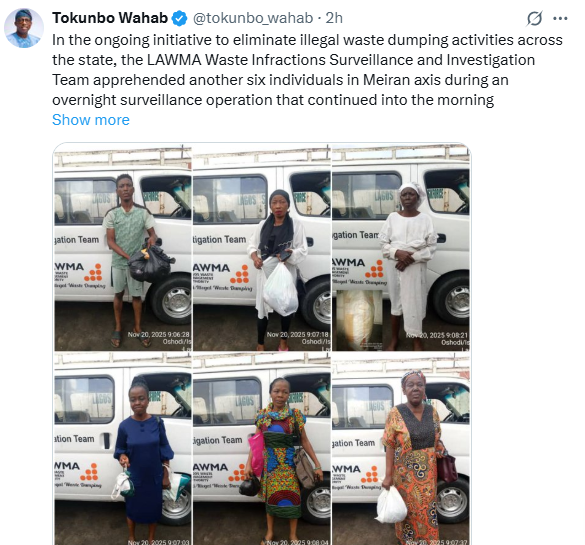Open the Tokunbo Wahab display name link
Screen dimensions: 585x545
[x=110, y=18]
